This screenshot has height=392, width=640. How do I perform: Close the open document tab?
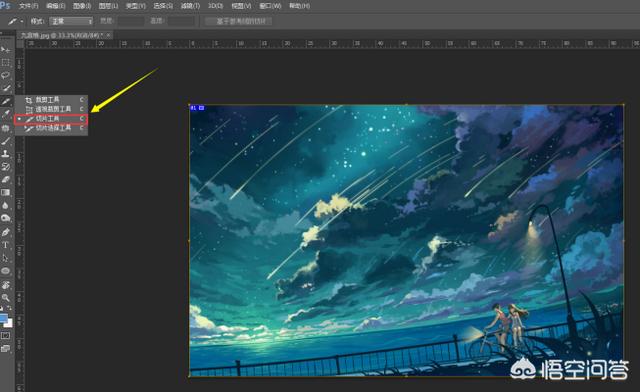[108, 36]
